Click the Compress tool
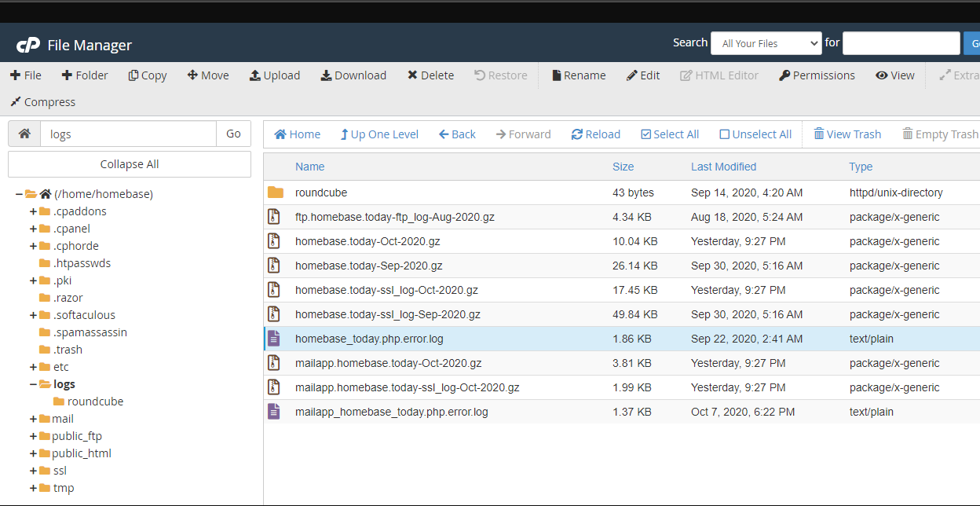Image resolution: width=980 pixels, height=506 pixels. [x=42, y=102]
